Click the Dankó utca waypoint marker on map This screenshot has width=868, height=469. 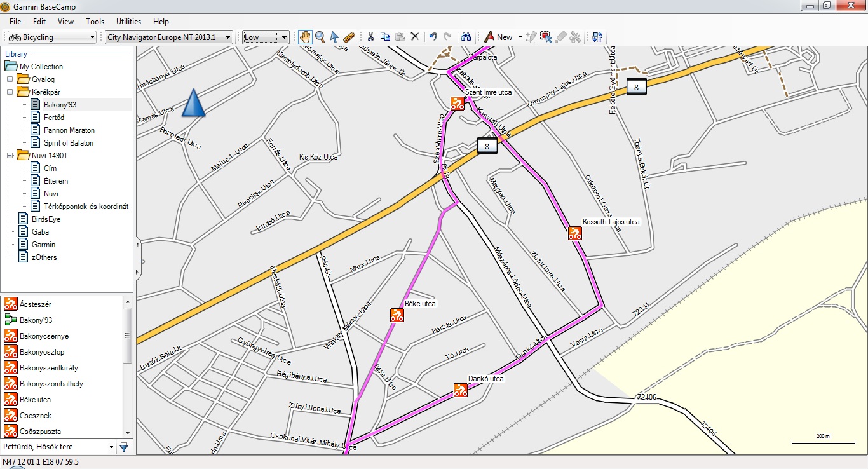tap(461, 390)
